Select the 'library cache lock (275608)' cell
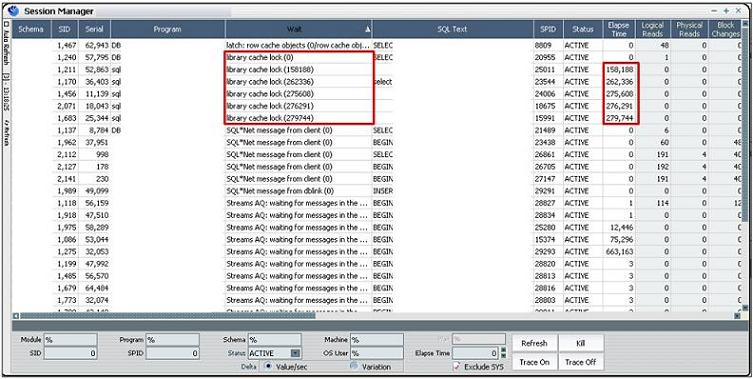Screen dimensions: 753x379 tap(298, 94)
